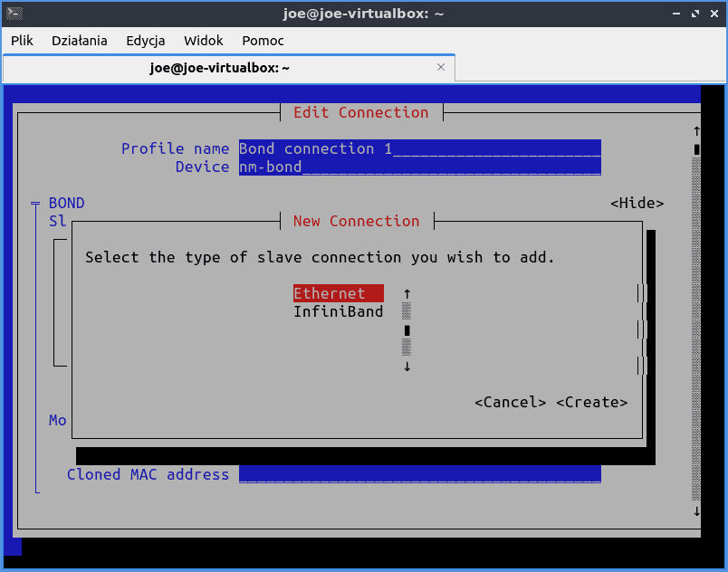Activate the Create button
728x572 pixels.
592,402
